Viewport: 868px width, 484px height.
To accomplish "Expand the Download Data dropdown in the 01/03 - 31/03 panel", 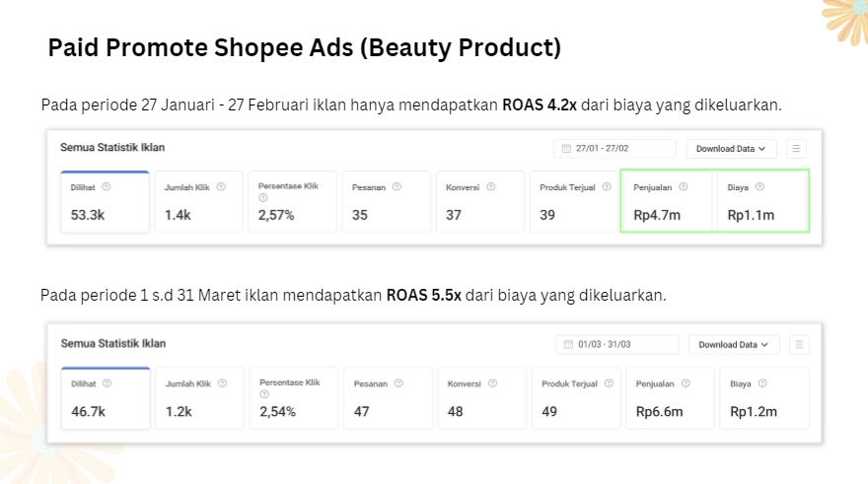I will point(733,345).
